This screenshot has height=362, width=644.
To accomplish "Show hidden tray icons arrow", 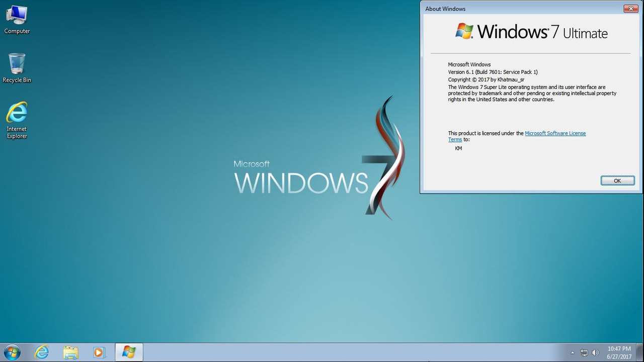I will [x=572, y=353].
